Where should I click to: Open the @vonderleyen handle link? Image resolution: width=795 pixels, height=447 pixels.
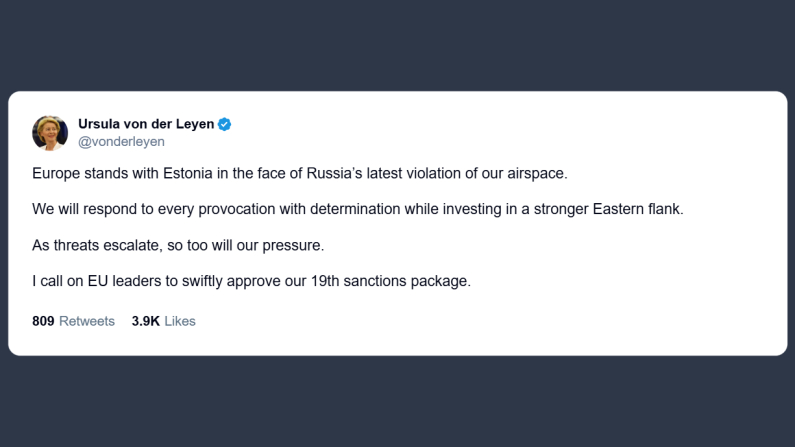121,142
